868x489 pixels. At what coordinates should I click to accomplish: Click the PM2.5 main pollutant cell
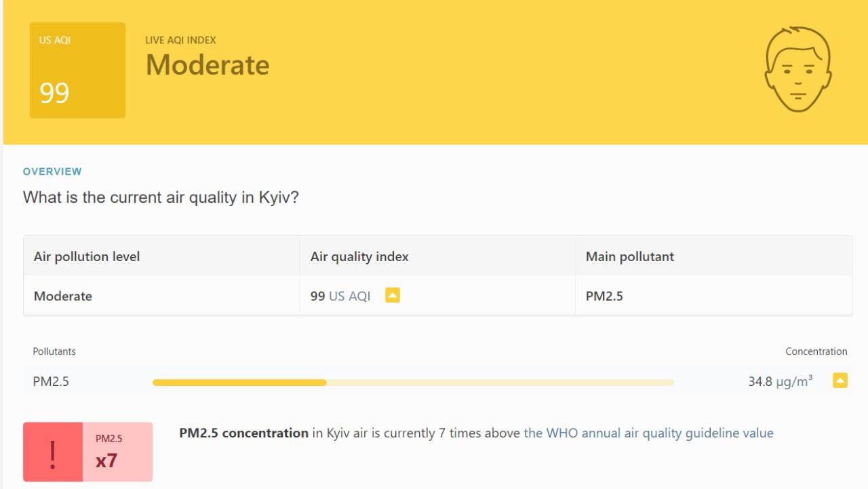604,296
